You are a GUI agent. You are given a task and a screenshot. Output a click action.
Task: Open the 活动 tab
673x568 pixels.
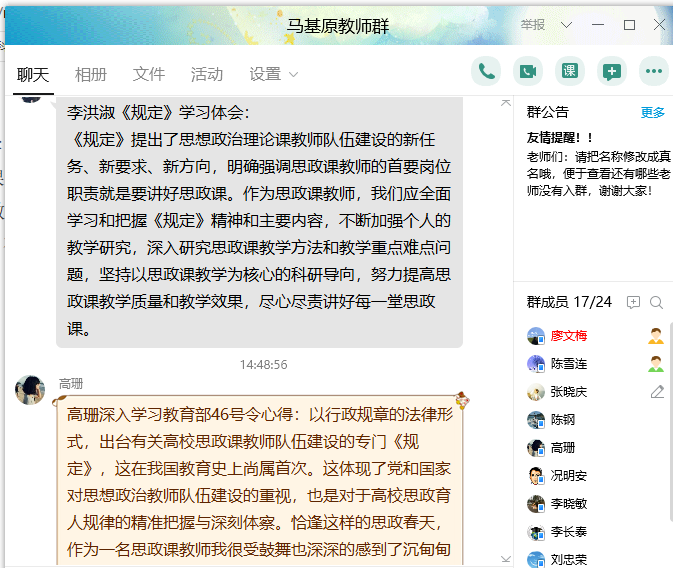point(207,74)
